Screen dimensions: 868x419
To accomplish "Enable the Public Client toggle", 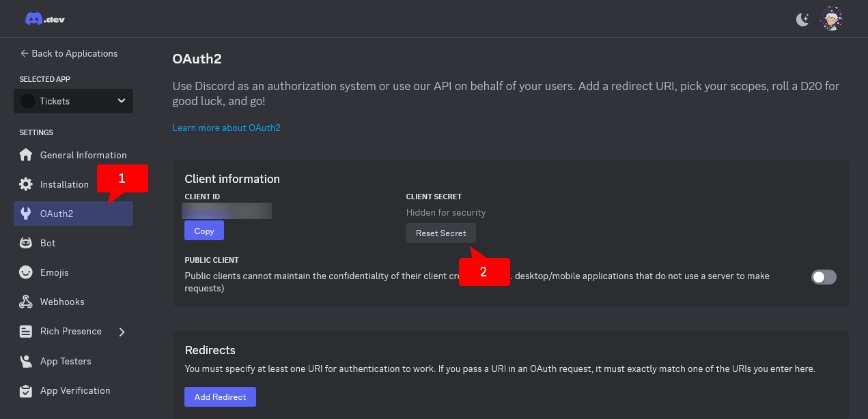I will pyautogui.click(x=824, y=276).
